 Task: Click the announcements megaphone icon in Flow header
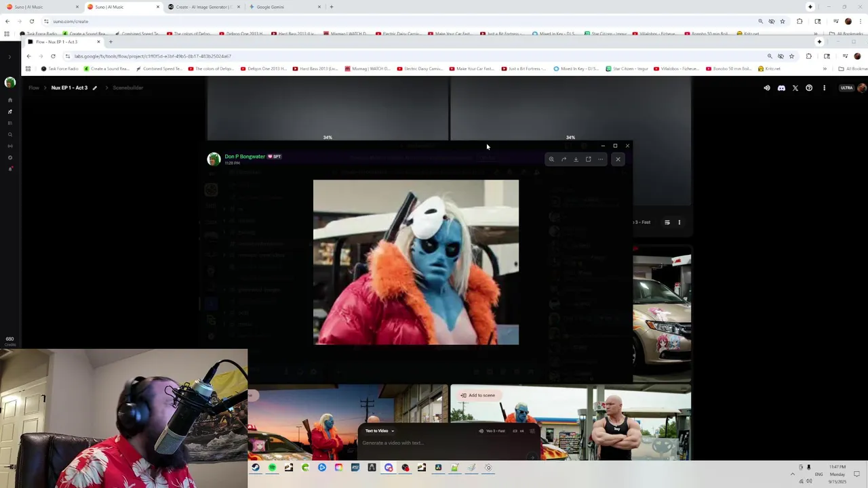click(767, 87)
